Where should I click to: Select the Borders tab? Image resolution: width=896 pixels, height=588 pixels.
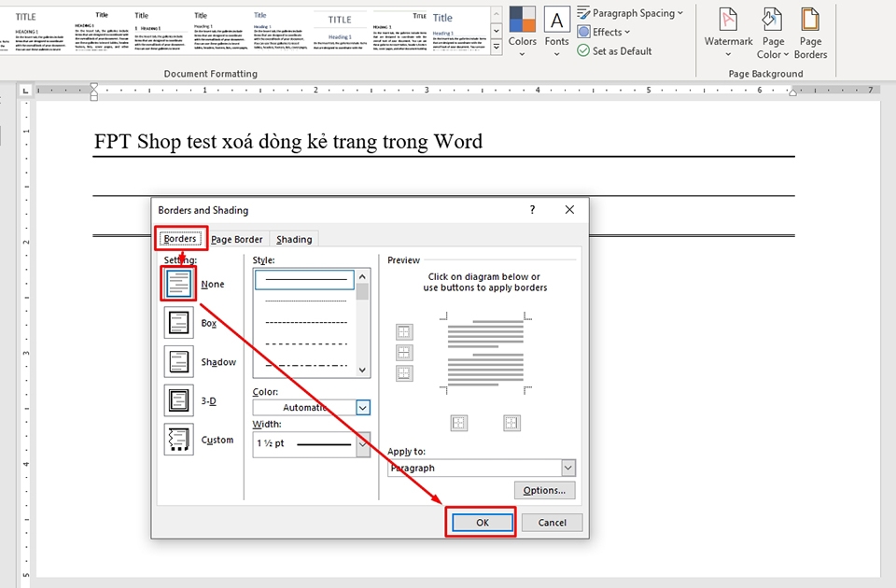click(x=180, y=238)
